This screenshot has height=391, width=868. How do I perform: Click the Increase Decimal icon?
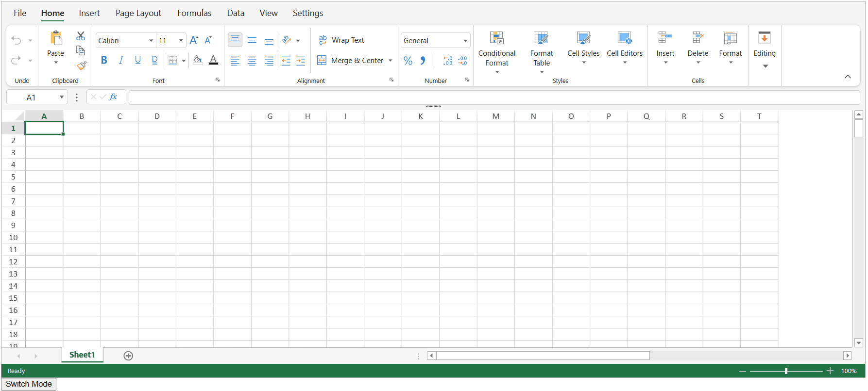pos(448,61)
